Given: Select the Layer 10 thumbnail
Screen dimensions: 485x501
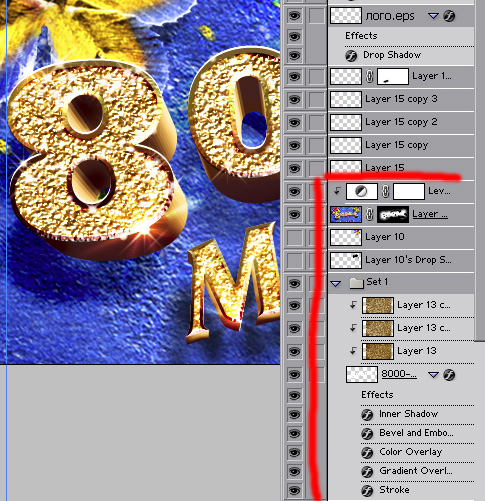Looking at the screenshot, I should [x=346, y=237].
